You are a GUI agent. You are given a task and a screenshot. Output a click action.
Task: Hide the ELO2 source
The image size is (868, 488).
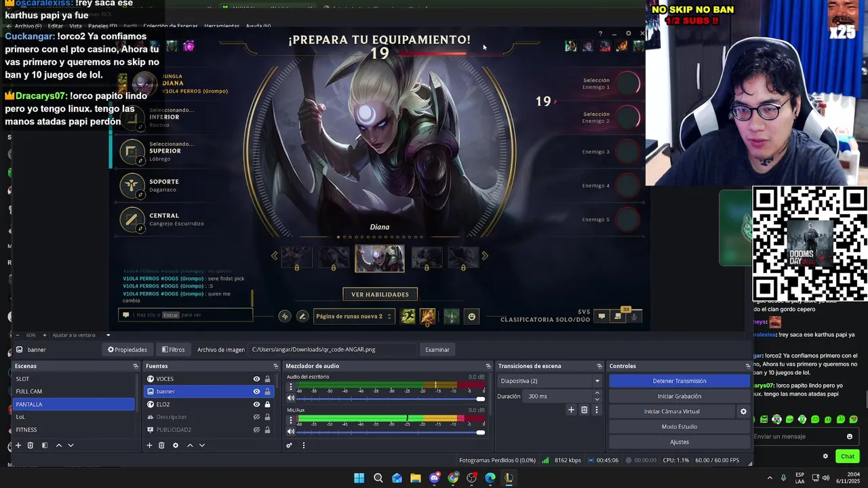[256, 405]
